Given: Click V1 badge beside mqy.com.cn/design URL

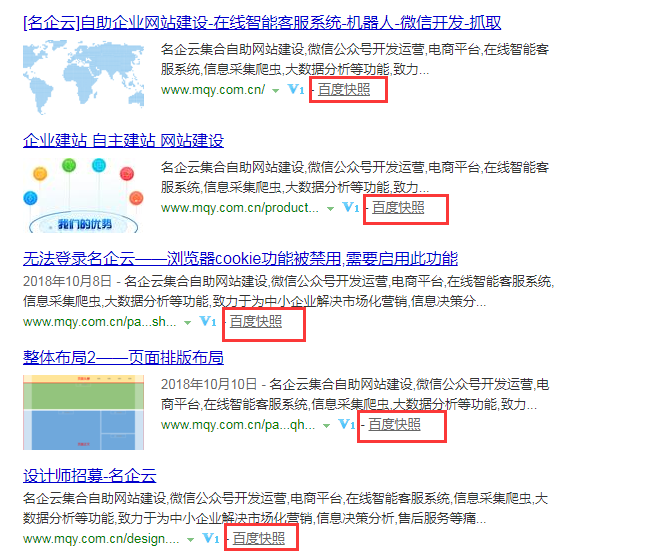Looking at the screenshot, I should coord(211,538).
